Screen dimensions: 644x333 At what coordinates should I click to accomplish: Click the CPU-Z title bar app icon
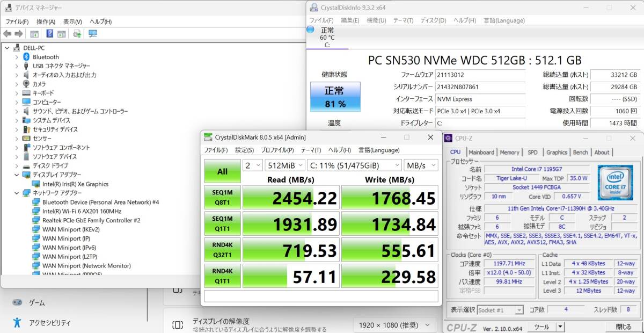(449, 138)
